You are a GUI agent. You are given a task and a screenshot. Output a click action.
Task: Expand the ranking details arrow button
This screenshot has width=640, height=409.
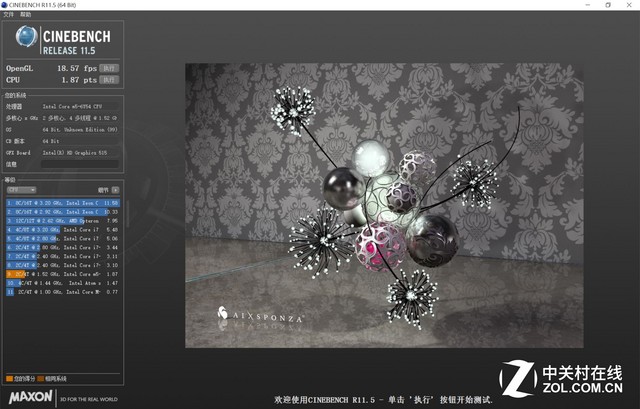[x=117, y=188]
